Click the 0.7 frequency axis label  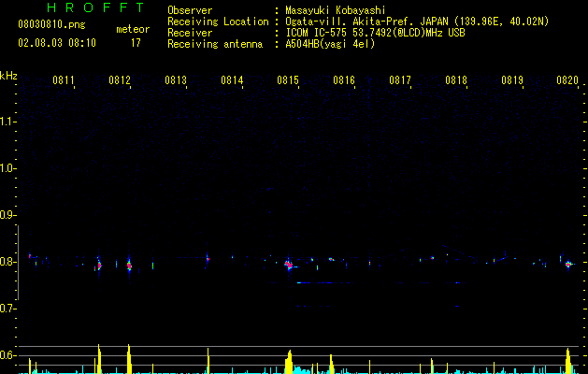[x=7, y=309]
